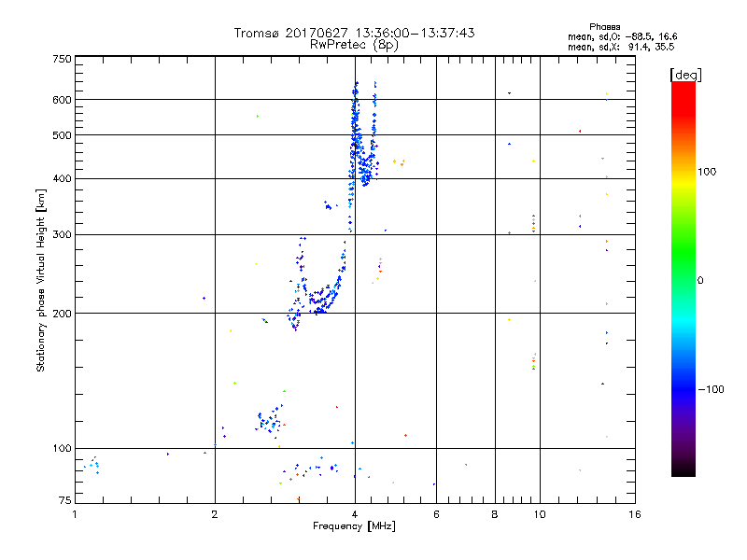Click the y-axis tick label '600'

point(62,100)
